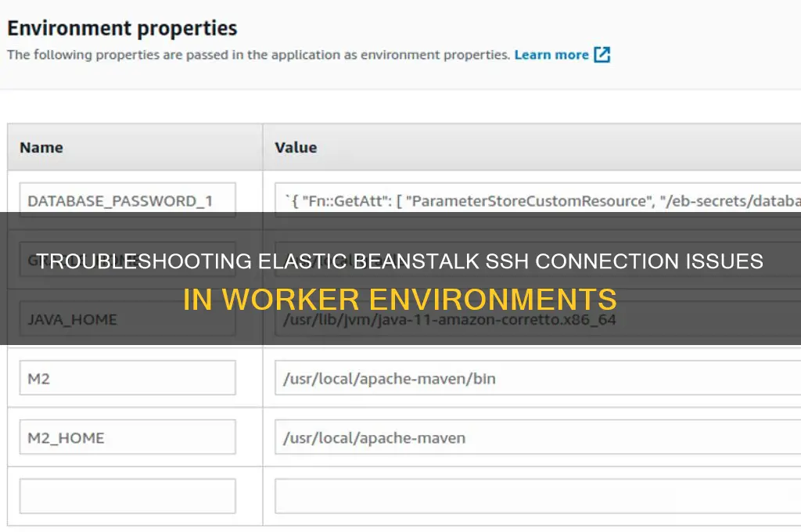Viewport: 801px width, 532px height.
Task: Select the Environment properties heading
Action: tap(122, 28)
